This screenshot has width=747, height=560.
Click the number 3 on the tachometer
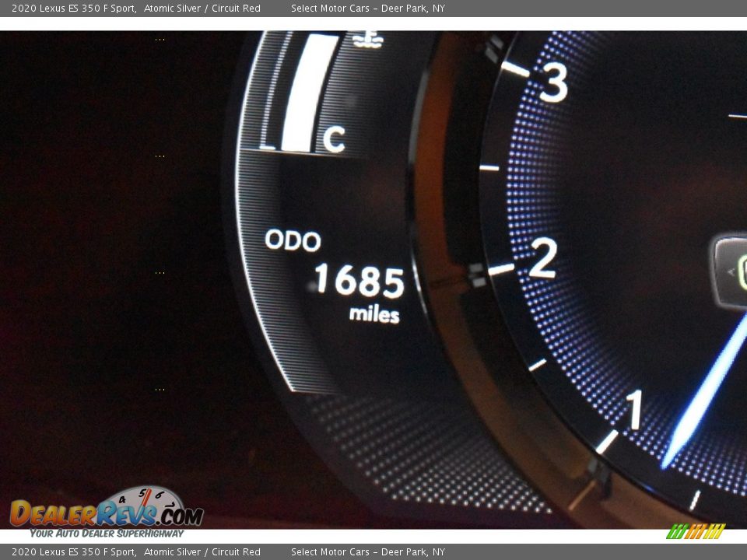(556, 80)
